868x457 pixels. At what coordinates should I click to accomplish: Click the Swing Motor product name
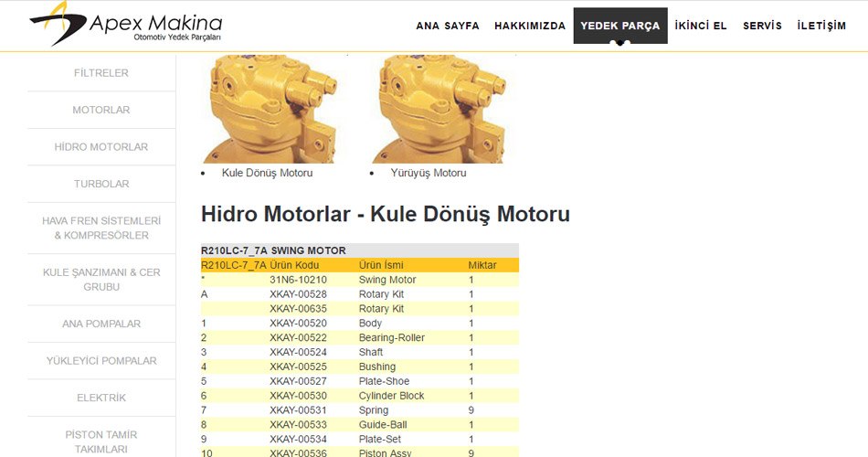tap(387, 280)
